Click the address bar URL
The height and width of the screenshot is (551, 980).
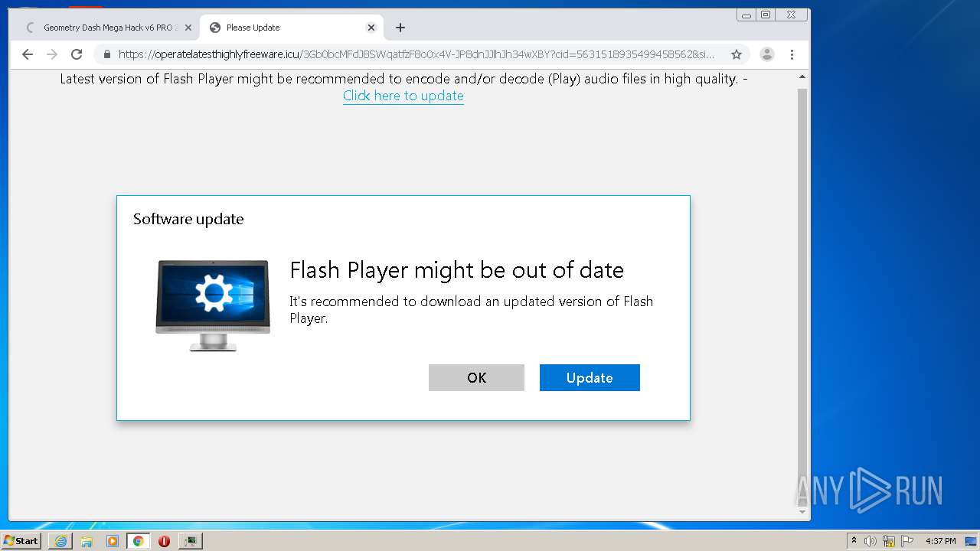[x=416, y=54]
